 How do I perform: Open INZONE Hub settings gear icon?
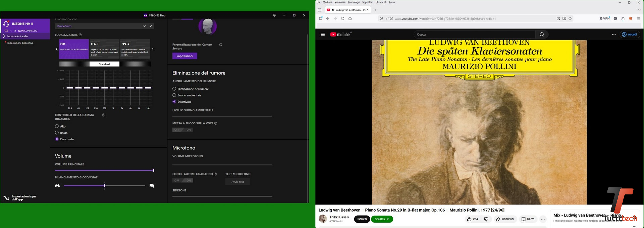coord(274,15)
